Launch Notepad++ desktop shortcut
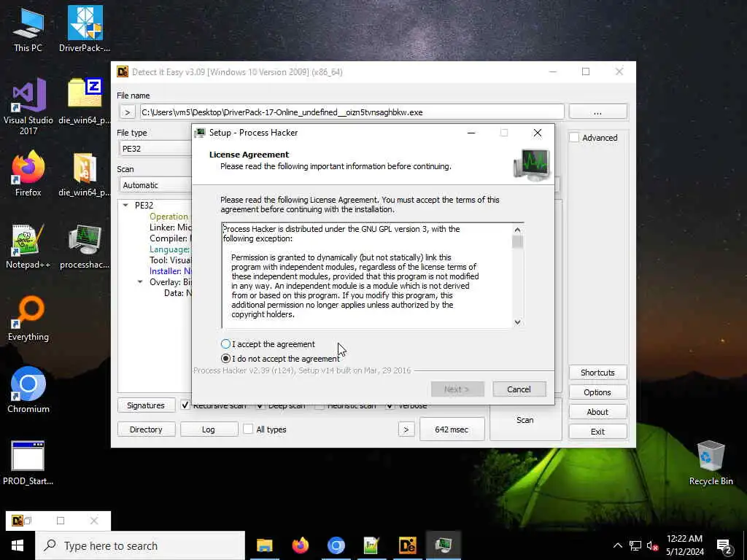 click(x=28, y=246)
